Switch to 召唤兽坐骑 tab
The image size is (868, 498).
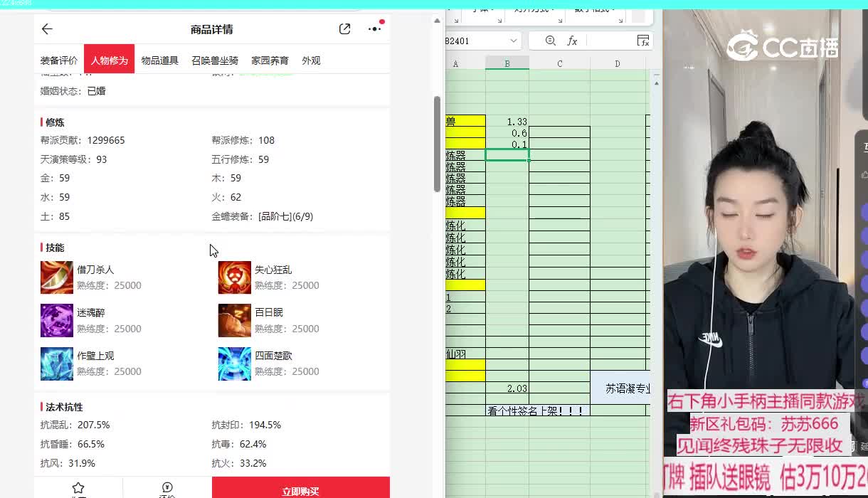point(215,60)
